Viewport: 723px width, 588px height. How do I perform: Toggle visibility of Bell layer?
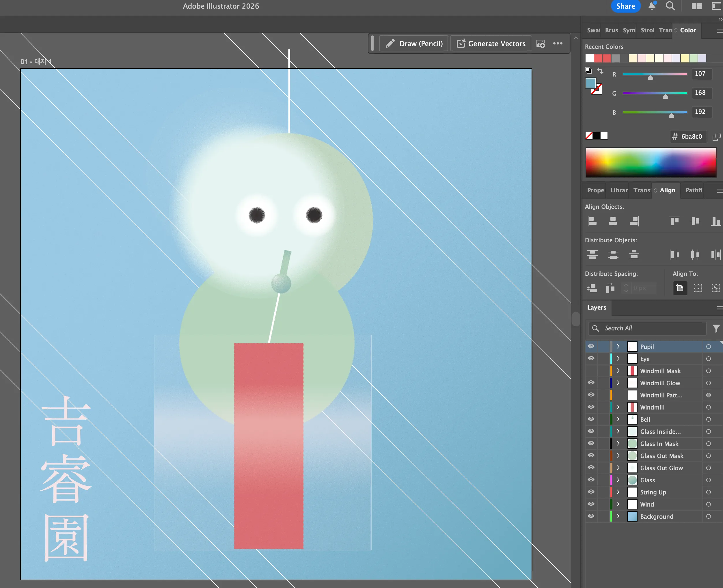591,419
